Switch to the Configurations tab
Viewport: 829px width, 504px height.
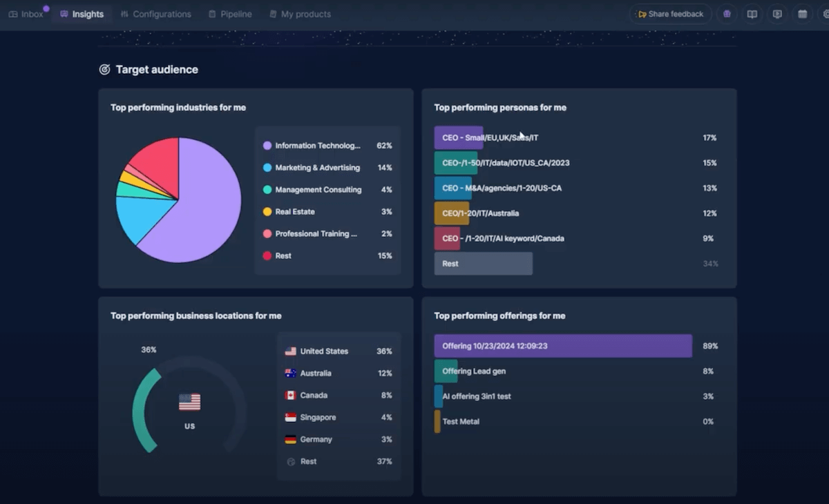[x=155, y=14]
